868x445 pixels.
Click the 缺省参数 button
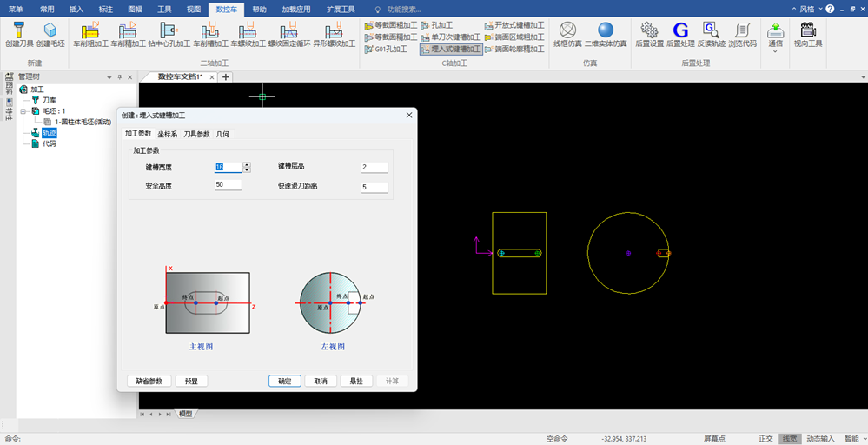point(149,381)
